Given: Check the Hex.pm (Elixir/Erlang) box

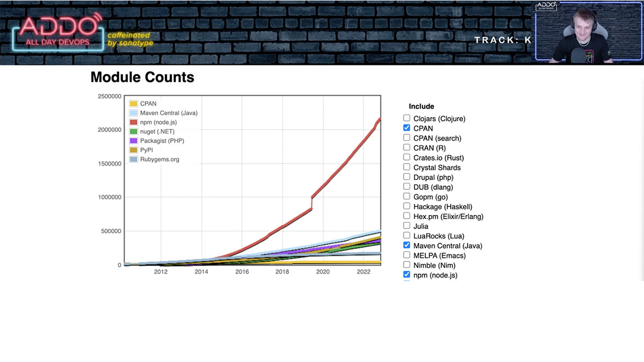Looking at the screenshot, I should 407,216.
